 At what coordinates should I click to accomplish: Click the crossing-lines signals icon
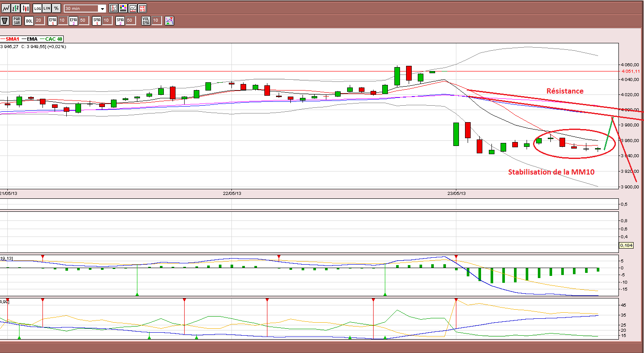[169, 20]
